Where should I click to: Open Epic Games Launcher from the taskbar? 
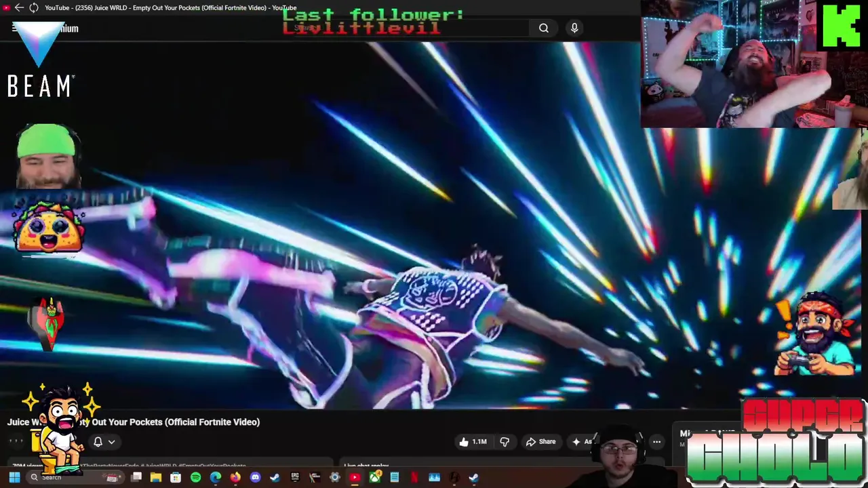pos(294,478)
